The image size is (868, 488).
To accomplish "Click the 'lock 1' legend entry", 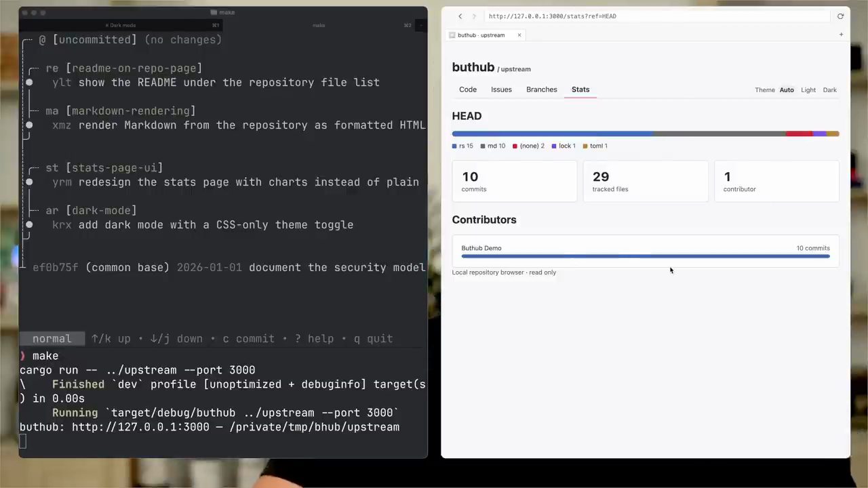I will [x=564, y=146].
